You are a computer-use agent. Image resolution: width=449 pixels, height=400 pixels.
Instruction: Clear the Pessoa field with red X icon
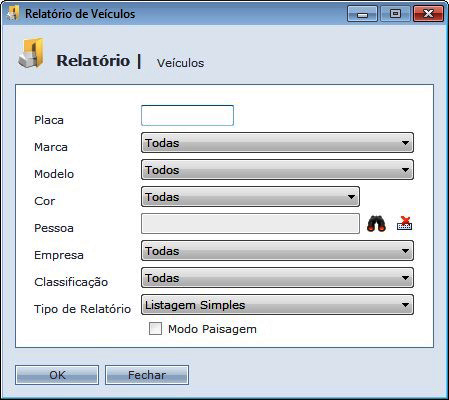[x=404, y=223]
